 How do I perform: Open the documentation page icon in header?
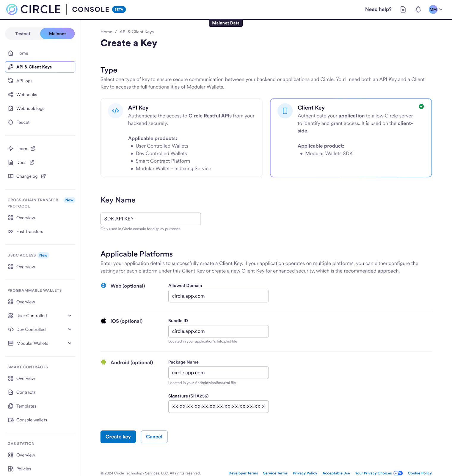[403, 10]
